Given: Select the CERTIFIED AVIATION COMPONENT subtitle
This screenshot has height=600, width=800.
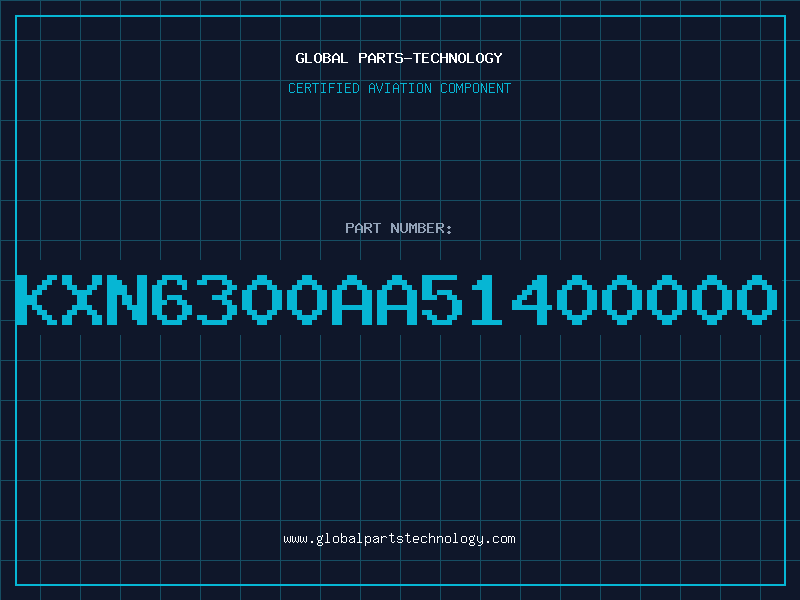Looking at the screenshot, I should (399, 88).
